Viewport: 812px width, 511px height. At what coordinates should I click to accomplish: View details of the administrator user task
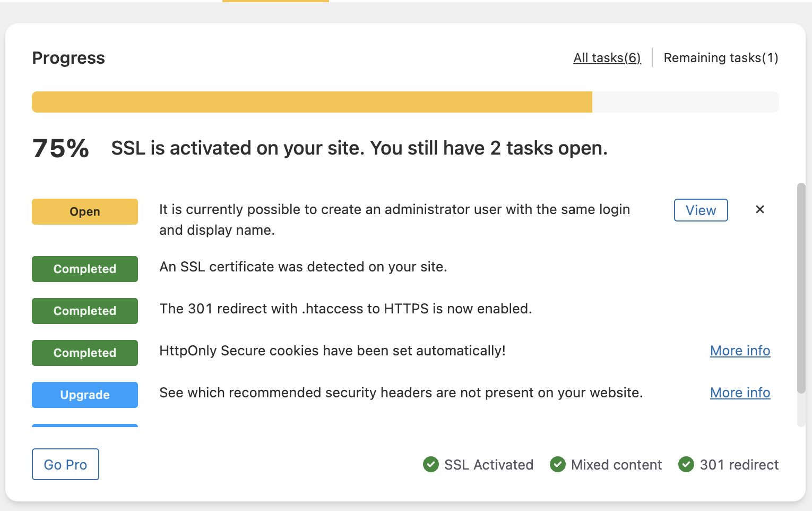click(x=701, y=210)
